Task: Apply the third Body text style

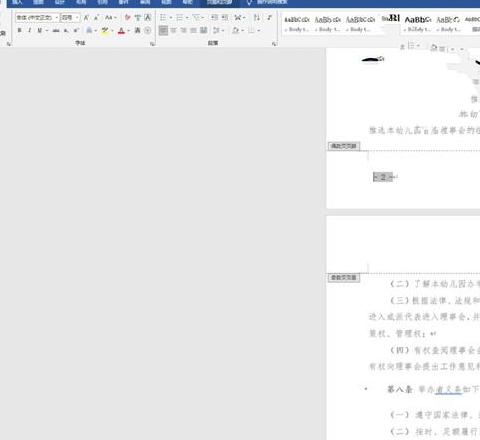Action: click(360, 24)
